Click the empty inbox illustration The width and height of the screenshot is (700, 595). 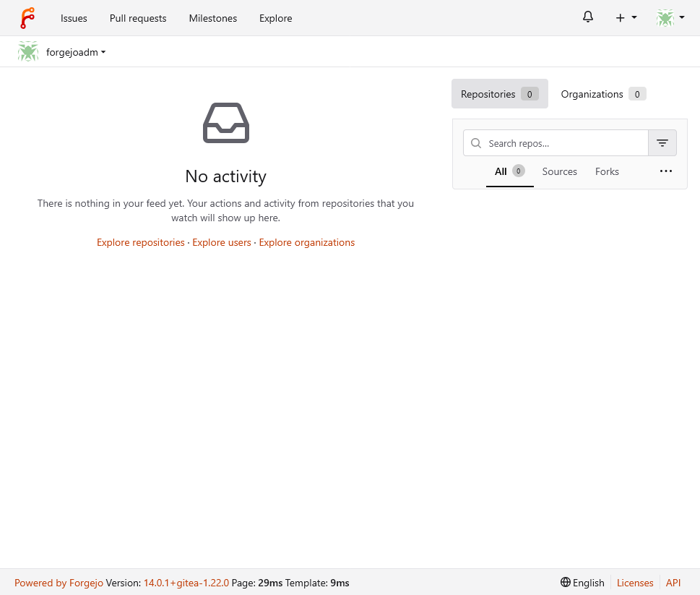tap(225, 123)
